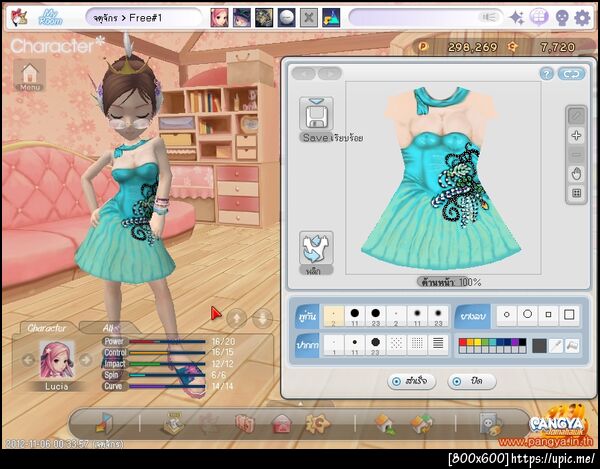Click the undo arrow in editor

pos(304,73)
